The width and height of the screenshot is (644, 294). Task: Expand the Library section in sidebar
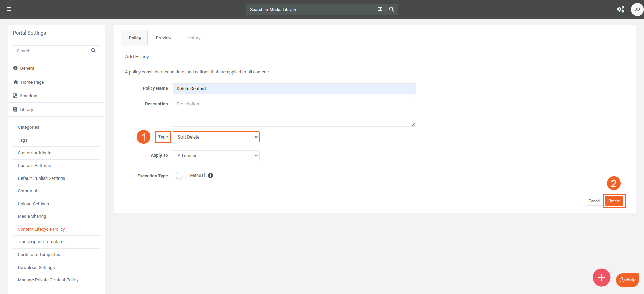pos(26,110)
